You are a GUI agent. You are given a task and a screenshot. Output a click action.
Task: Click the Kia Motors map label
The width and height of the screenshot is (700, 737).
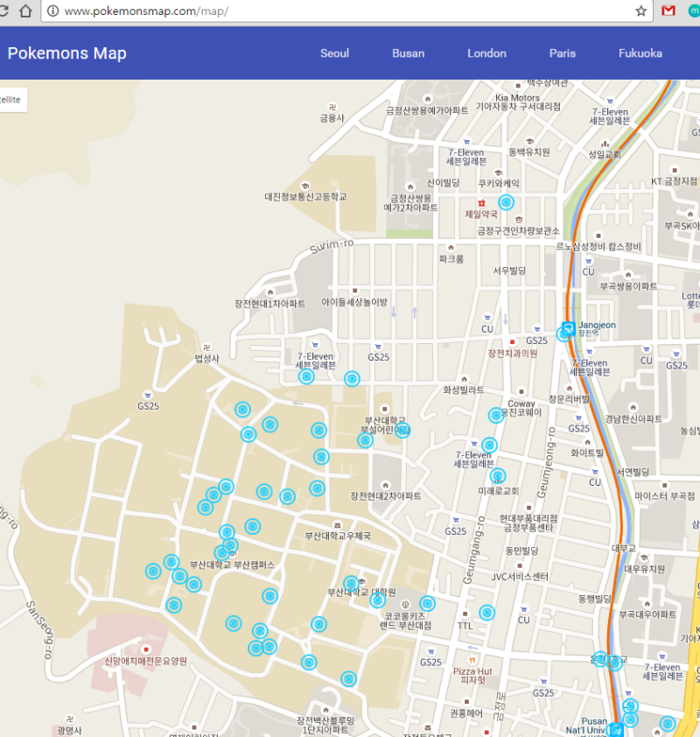tap(517, 98)
